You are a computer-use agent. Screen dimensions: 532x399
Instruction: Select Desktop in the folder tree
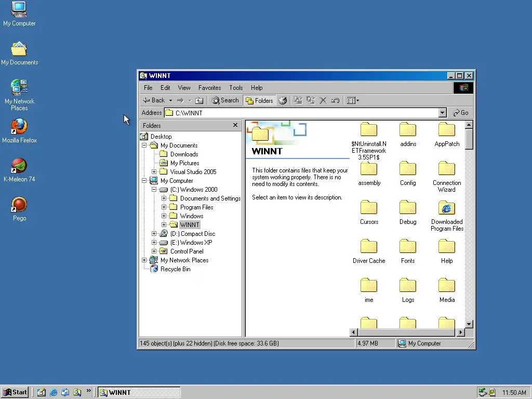(161, 137)
